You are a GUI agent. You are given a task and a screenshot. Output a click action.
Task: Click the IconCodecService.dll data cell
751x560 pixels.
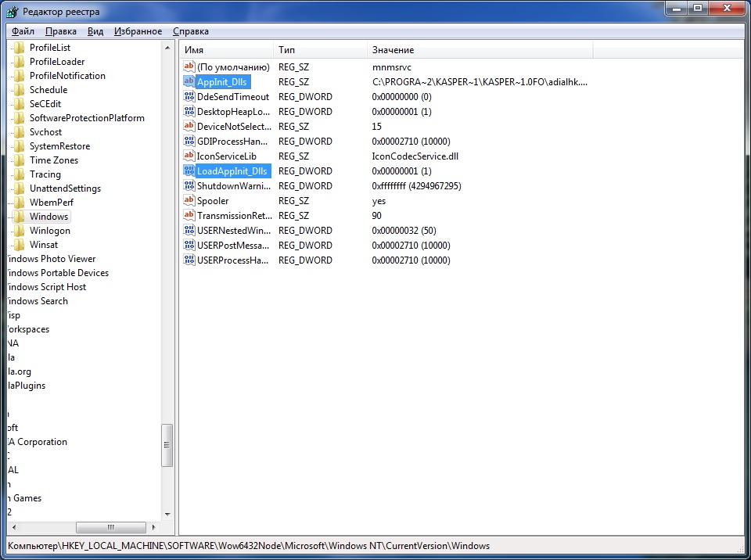click(x=415, y=156)
